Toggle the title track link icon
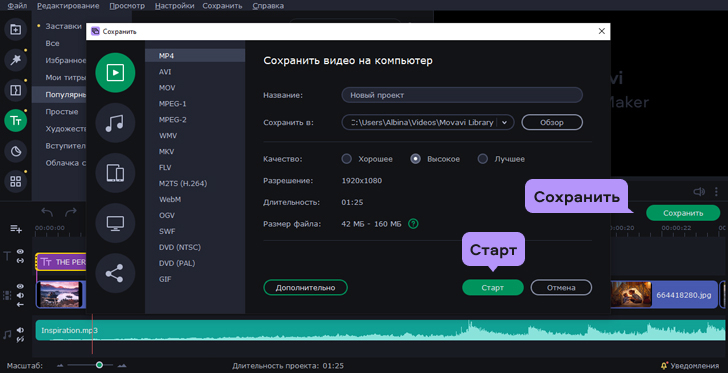The height and width of the screenshot is (373, 728). click(x=20, y=261)
